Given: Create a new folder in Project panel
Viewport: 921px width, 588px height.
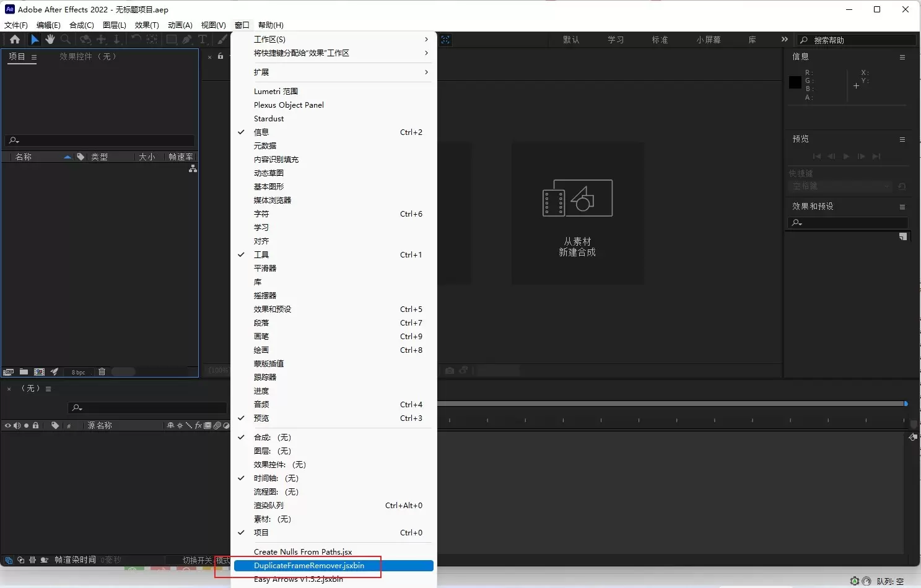Looking at the screenshot, I should click(24, 372).
